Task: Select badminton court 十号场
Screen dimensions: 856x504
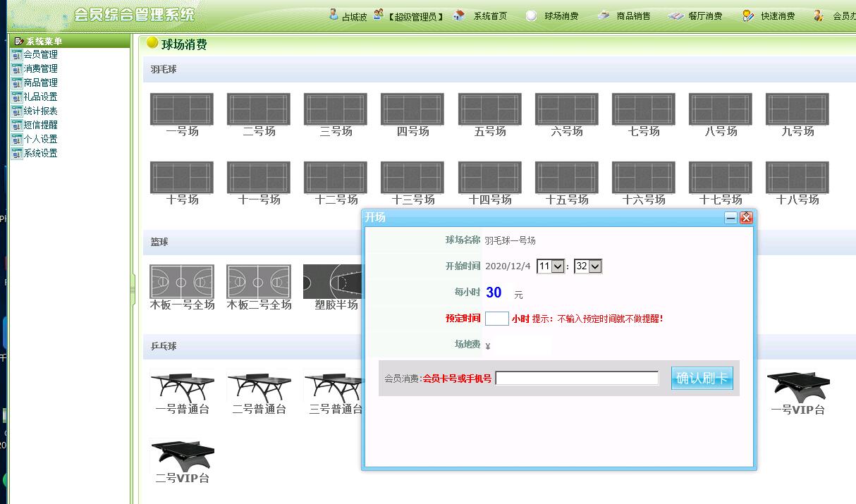Action: coord(182,183)
